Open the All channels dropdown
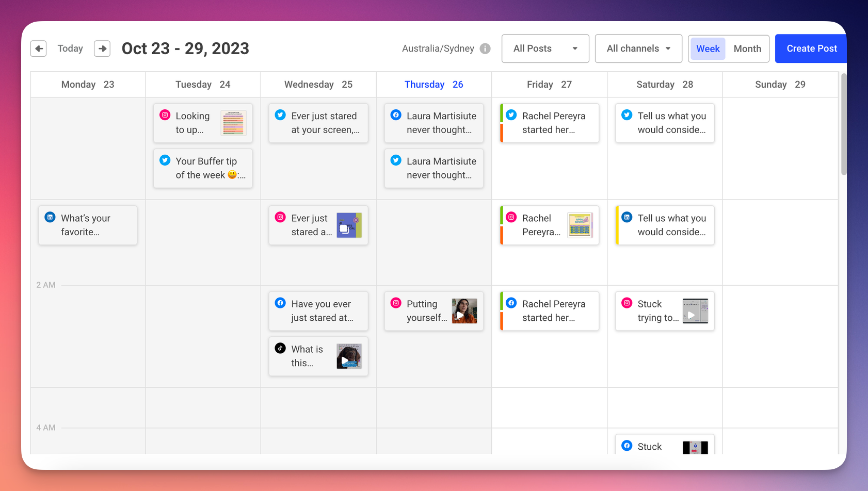 (638, 48)
